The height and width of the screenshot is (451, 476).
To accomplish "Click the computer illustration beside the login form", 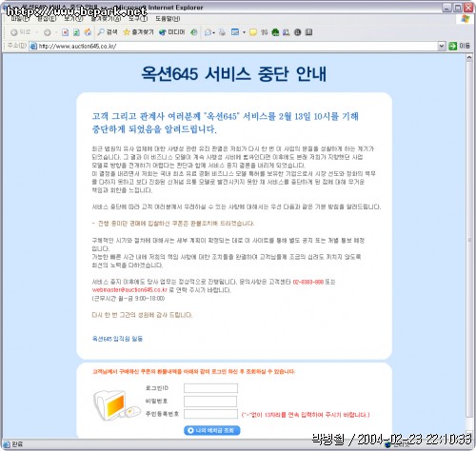I will click(x=116, y=405).
